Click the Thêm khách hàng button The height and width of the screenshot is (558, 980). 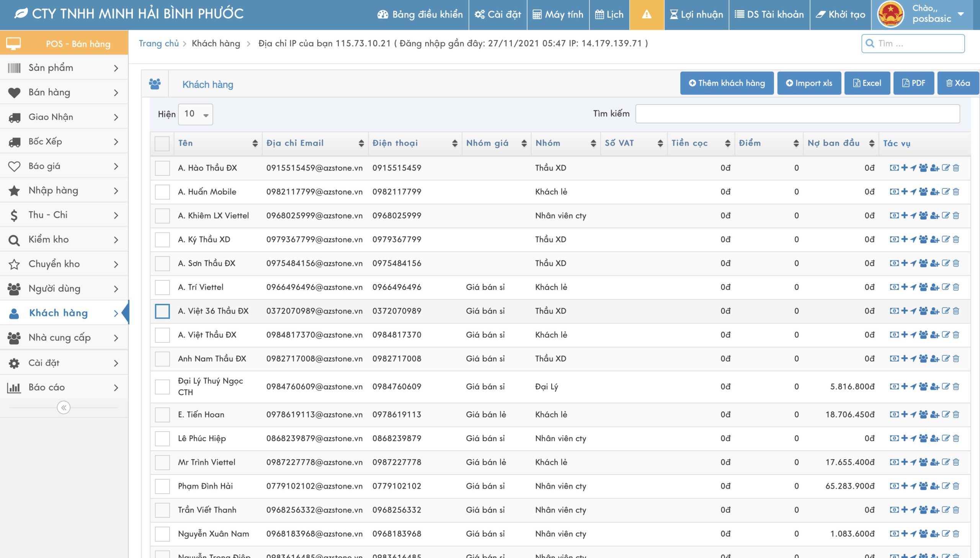pyautogui.click(x=727, y=83)
